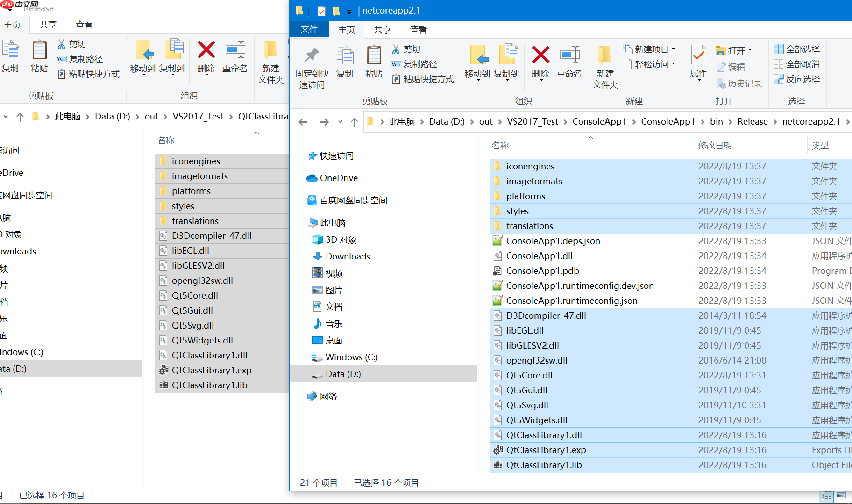Switch to Share tab in netcoreapp2.1 window
Image resolution: width=852 pixels, height=504 pixels.
(x=383, y=29)
